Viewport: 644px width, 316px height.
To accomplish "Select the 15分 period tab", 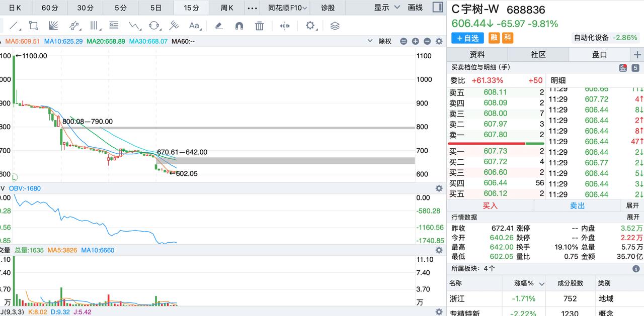I will (191, 8).
